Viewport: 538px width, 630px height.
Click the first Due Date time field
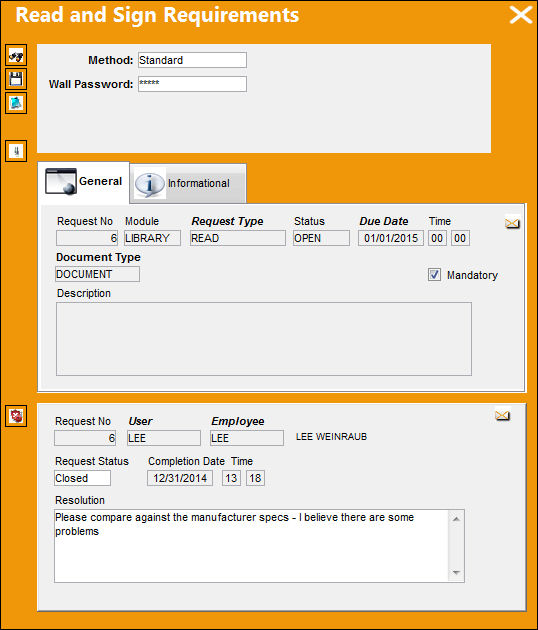437,238
